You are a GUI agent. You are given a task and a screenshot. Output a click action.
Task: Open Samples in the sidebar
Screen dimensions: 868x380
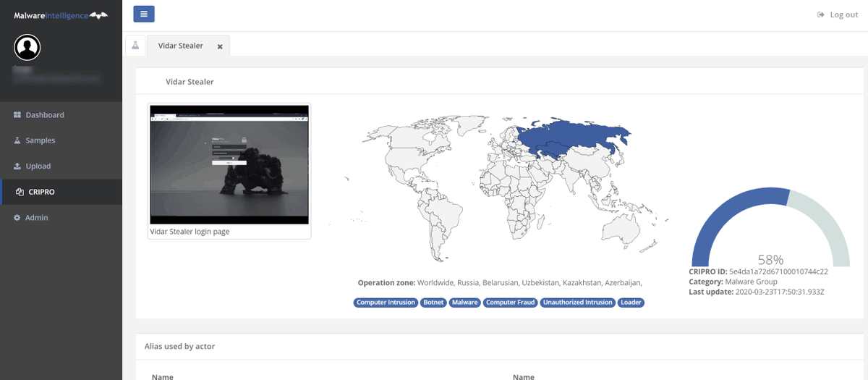pyautogui.click(x=61, y=140)
